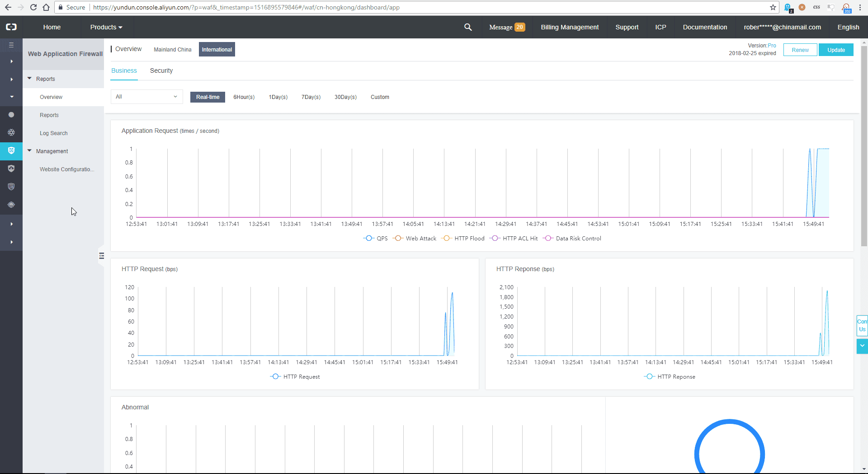Click the orange round extension icon

click(x=802, y=7)
